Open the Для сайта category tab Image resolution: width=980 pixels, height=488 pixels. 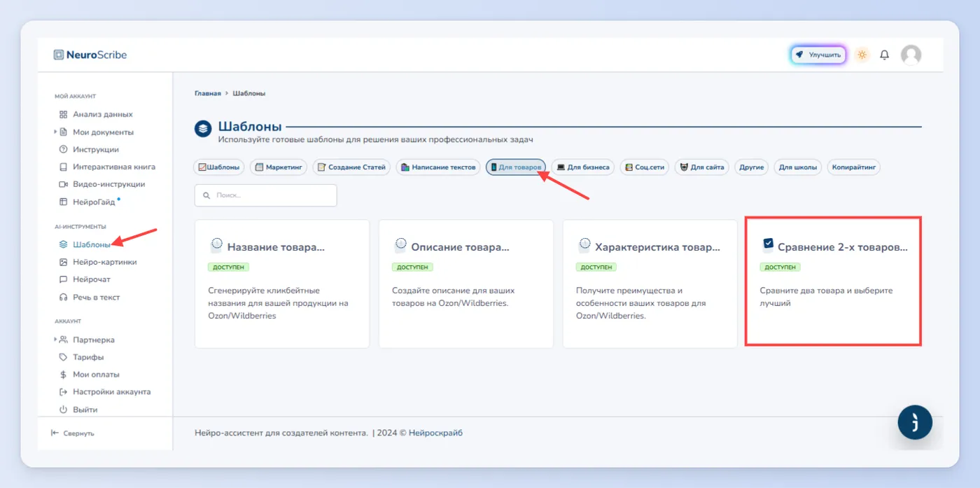pyautogui.click(x=702, y=167)
